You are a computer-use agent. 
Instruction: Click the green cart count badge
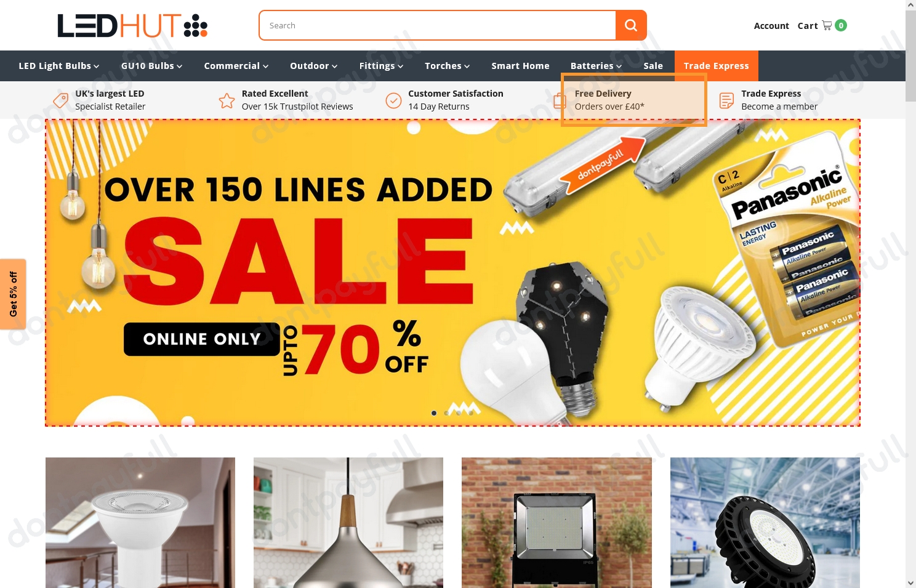click(x=841, y=25)
